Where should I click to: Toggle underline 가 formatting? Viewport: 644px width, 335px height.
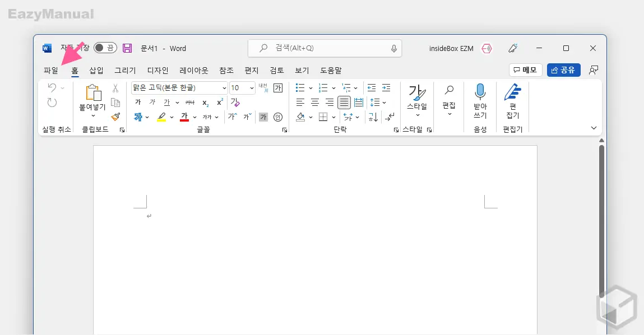pyautogui.click(x=166, y=102)
